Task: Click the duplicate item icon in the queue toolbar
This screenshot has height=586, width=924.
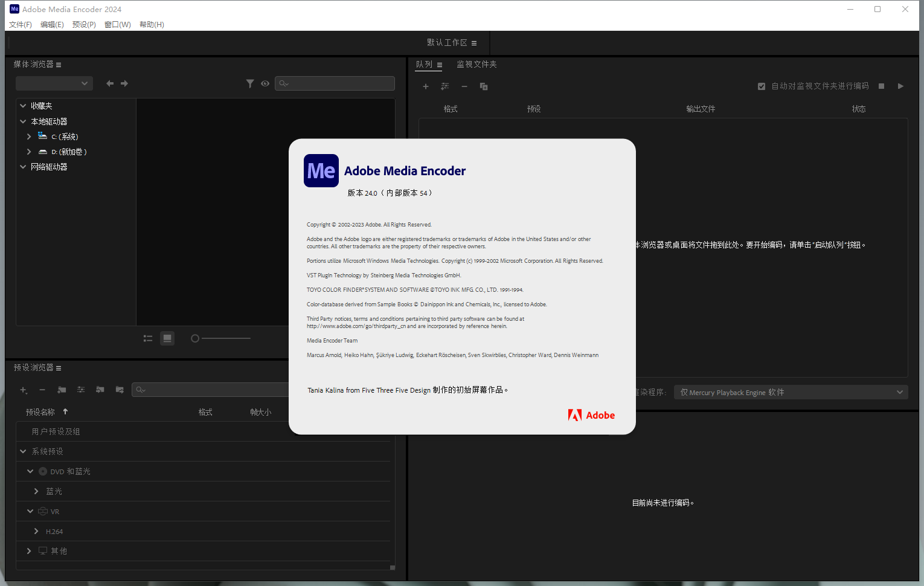Action: point(484,86)
